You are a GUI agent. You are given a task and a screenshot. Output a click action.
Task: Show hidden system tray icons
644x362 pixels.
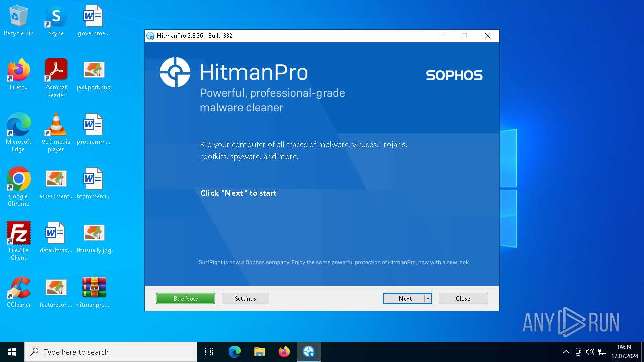566,352
